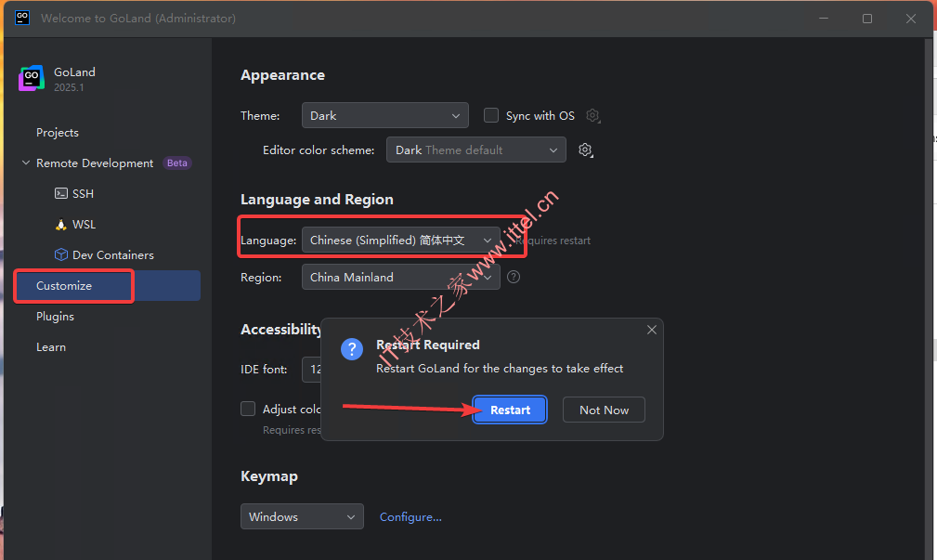Open editor color scheme gear options
937x560 pixels.
586,150
